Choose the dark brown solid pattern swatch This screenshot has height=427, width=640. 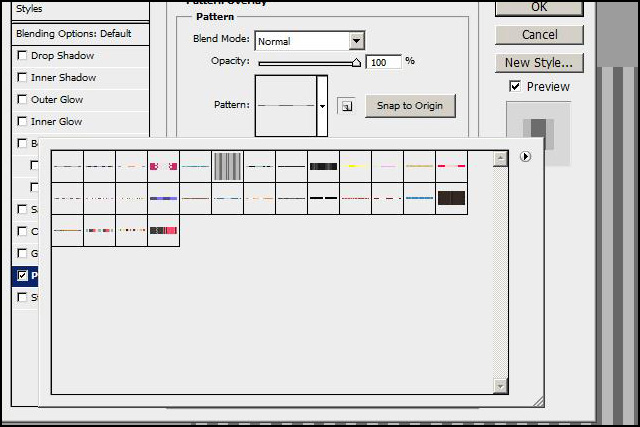pyautogui.click(x=451, y=198)
